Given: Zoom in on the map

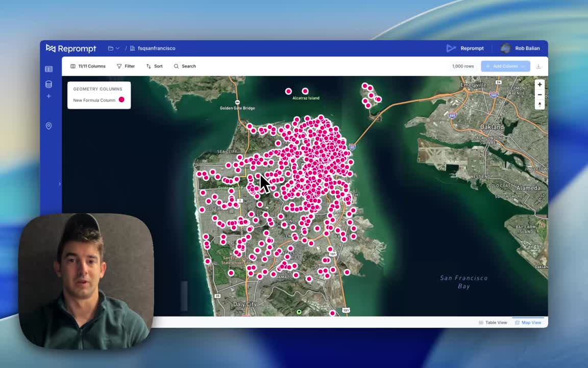Looking at the screenshot, I should tap(540, 85).
